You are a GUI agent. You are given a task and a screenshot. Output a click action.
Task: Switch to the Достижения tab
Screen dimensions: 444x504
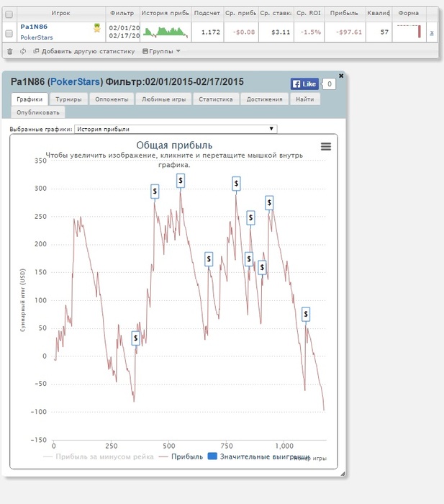click(x=264, y=99)
